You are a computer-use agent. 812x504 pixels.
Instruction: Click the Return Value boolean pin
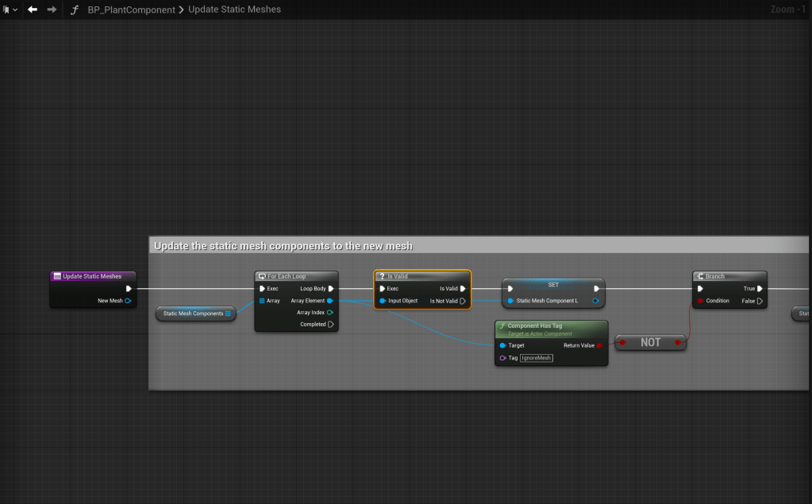click(599, 345)
